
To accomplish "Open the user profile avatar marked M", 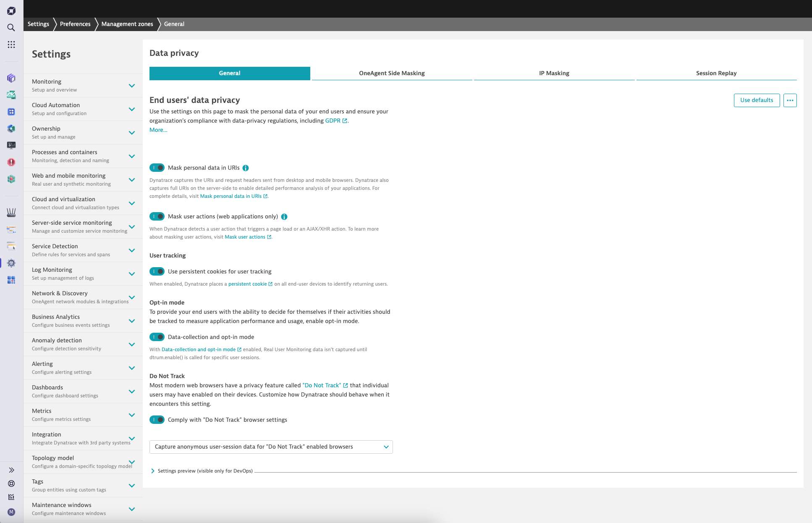I will (11, 512).
